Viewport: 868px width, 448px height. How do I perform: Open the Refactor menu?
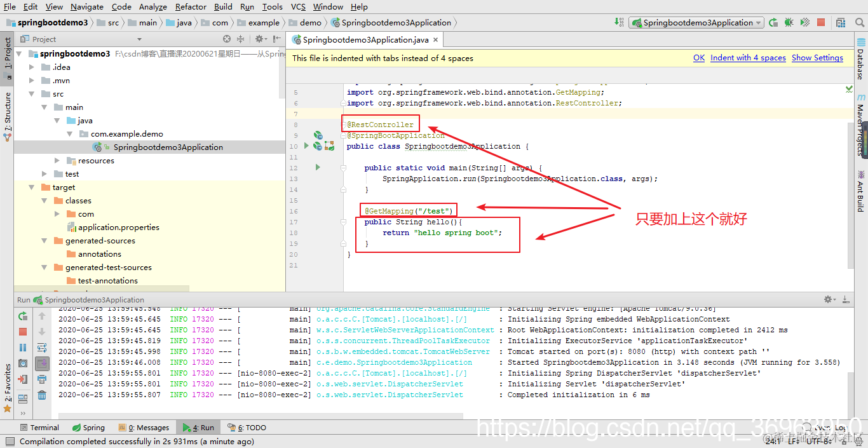(191, 7)
